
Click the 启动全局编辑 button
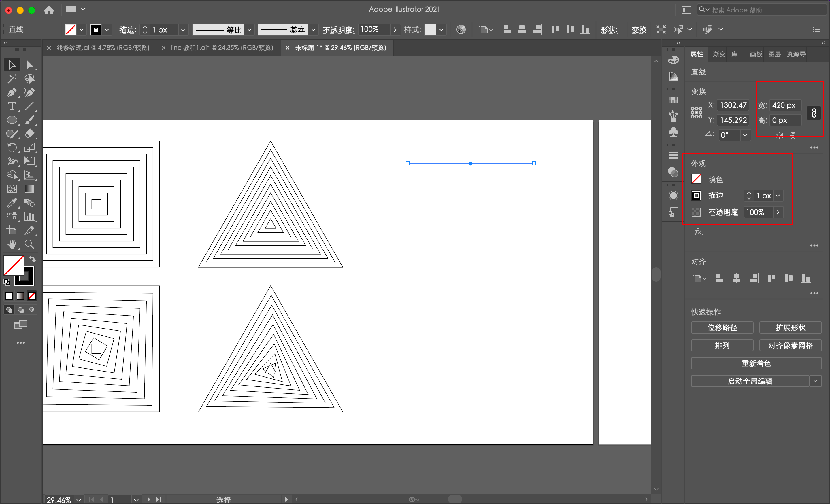click(750, 381)
